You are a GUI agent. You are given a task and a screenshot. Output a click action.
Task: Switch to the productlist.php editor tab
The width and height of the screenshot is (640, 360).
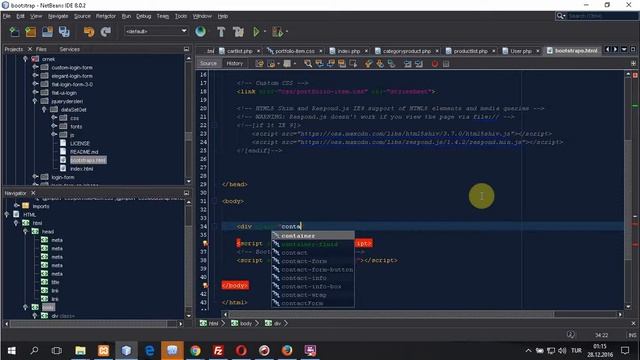[x=470, y=51]
